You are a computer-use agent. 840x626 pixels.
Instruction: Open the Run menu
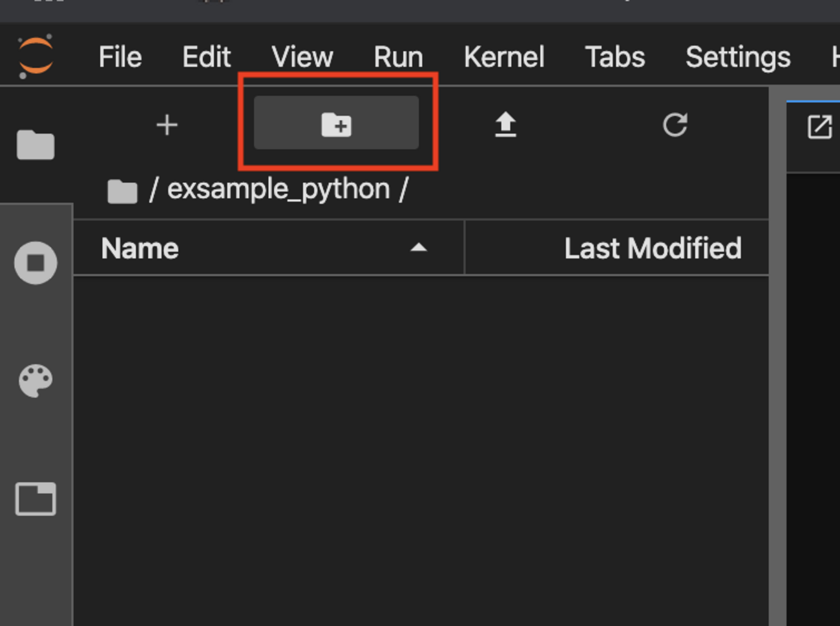pos(398,57)
